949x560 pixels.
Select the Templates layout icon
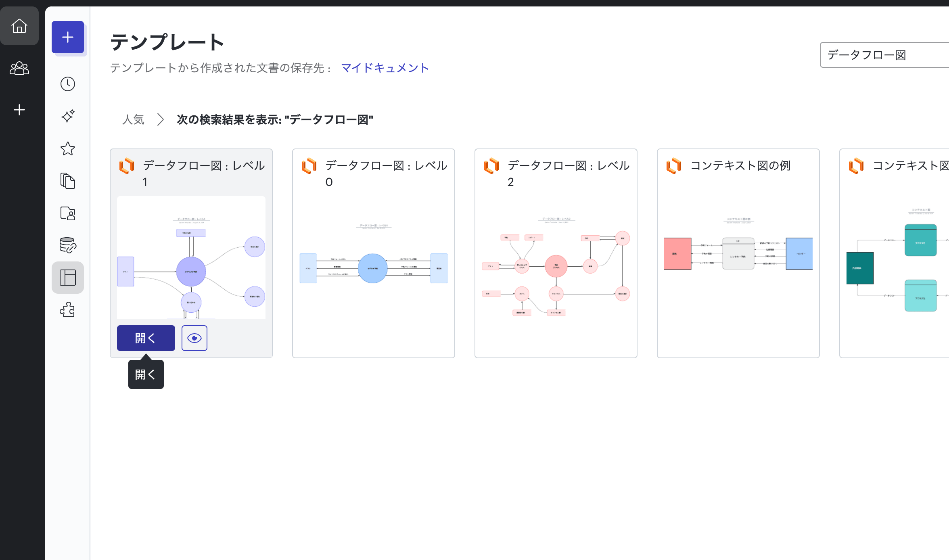[68, 278]
